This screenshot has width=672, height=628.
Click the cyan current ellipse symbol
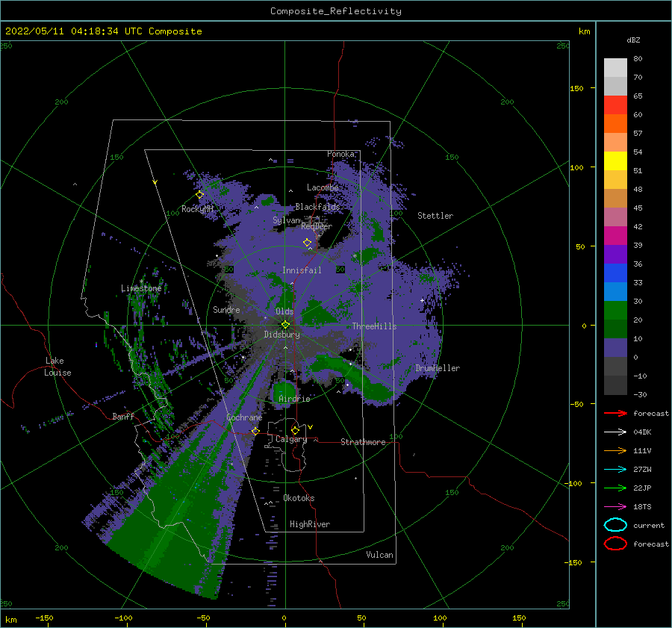pos(615,525)
